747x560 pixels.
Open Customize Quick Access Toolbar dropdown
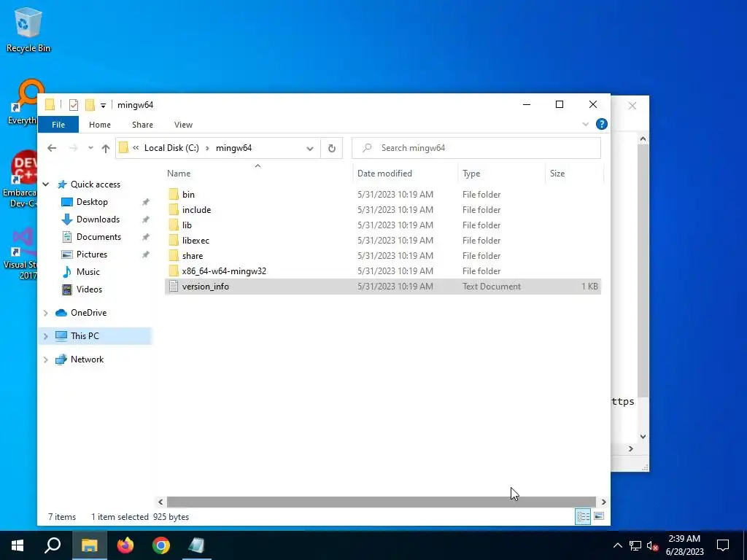pos(103,105)
